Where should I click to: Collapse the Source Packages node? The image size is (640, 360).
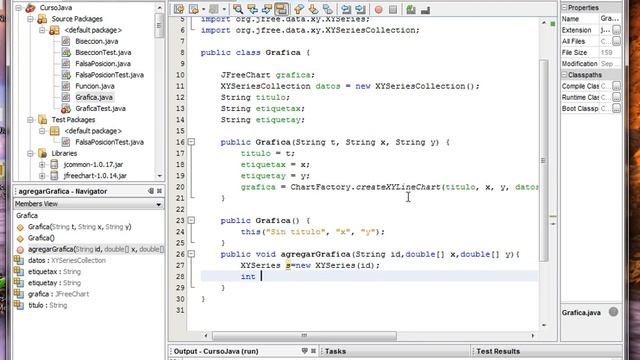30,19
